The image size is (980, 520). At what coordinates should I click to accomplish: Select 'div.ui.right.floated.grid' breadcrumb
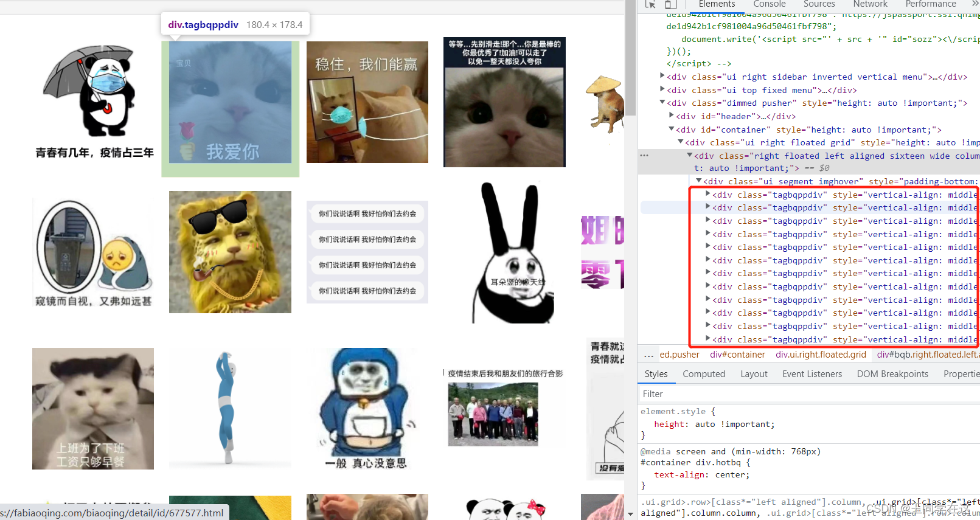point(821,355)
